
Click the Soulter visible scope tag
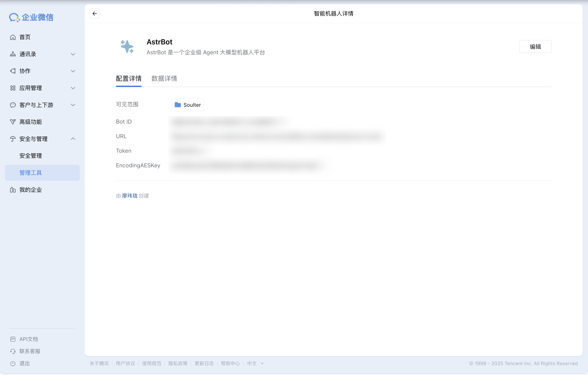point(187,105)
